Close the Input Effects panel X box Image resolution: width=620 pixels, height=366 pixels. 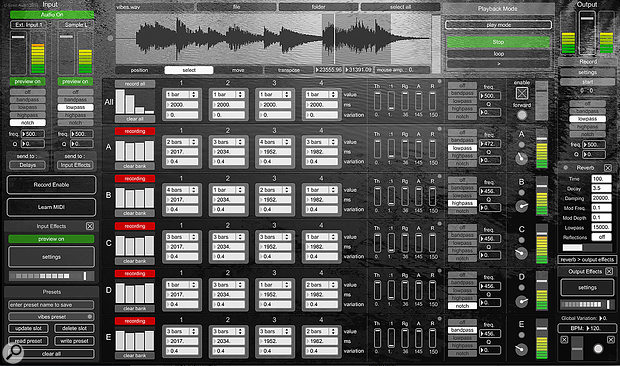(x=90, y=226)
